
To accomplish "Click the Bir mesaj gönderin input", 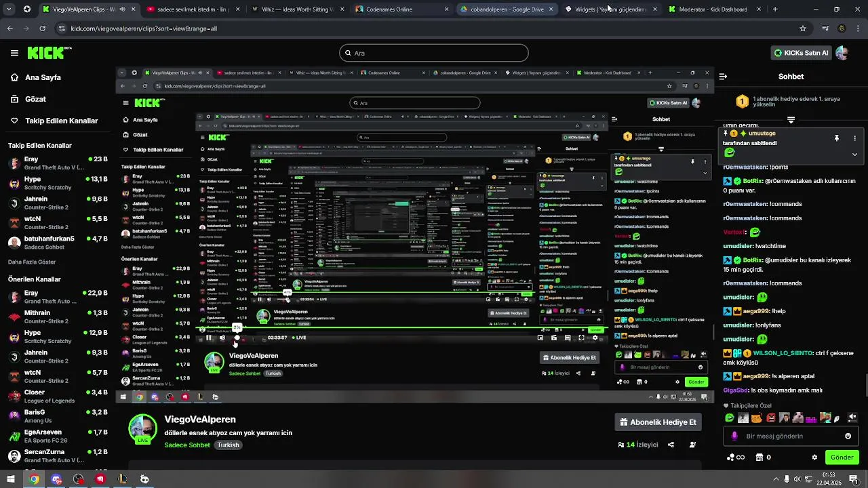I will [x=792, y=436].
